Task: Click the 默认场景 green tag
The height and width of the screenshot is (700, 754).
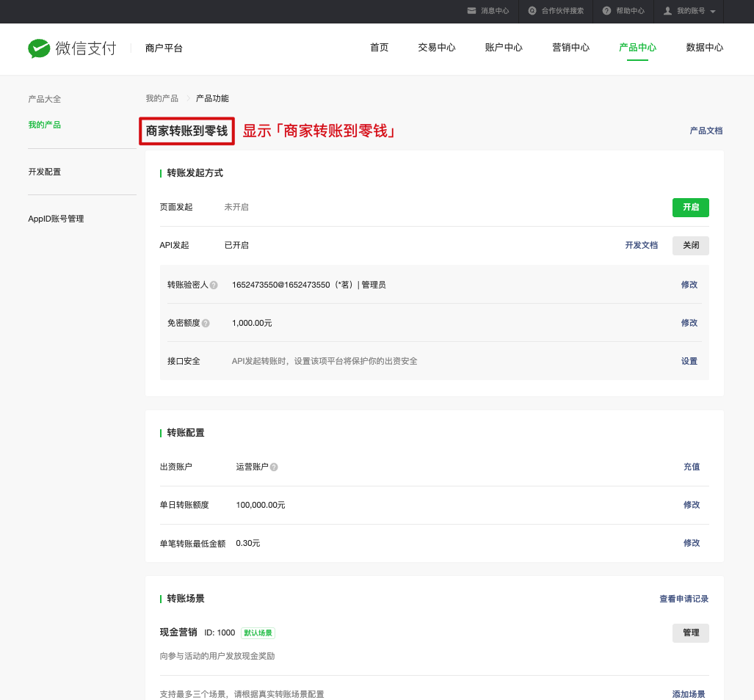Action: [258, 633]
